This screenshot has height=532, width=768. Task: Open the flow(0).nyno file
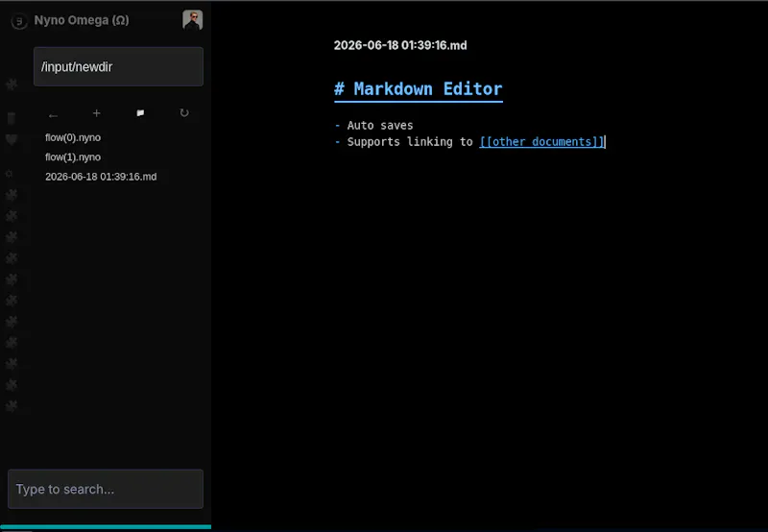tap(73, 137)
